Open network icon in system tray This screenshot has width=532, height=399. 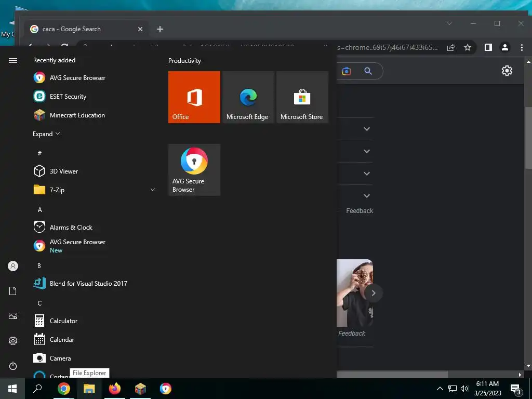tap(453, 389)
